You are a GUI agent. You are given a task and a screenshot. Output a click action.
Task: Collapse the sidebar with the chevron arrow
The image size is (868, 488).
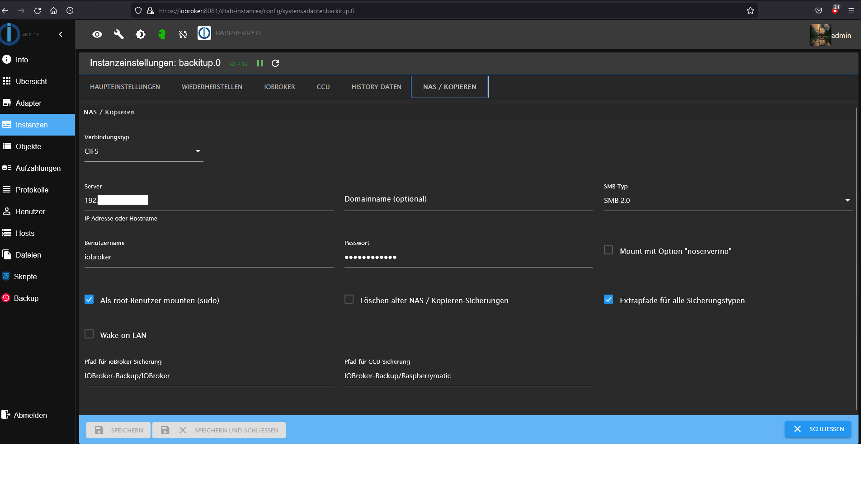(x=61, y=34)
